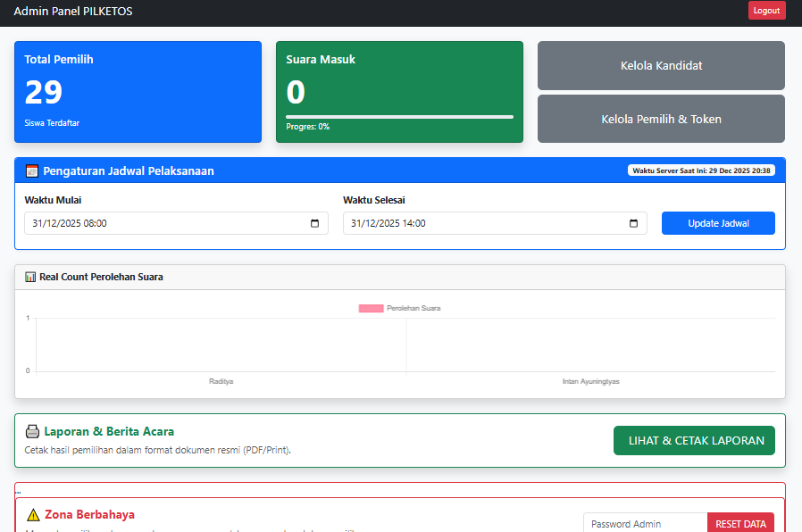Image resolution: width=802 pixels, height=532 pixels.
Task: Click the Raditya label on the chart
Action: [x=220, y=380]
